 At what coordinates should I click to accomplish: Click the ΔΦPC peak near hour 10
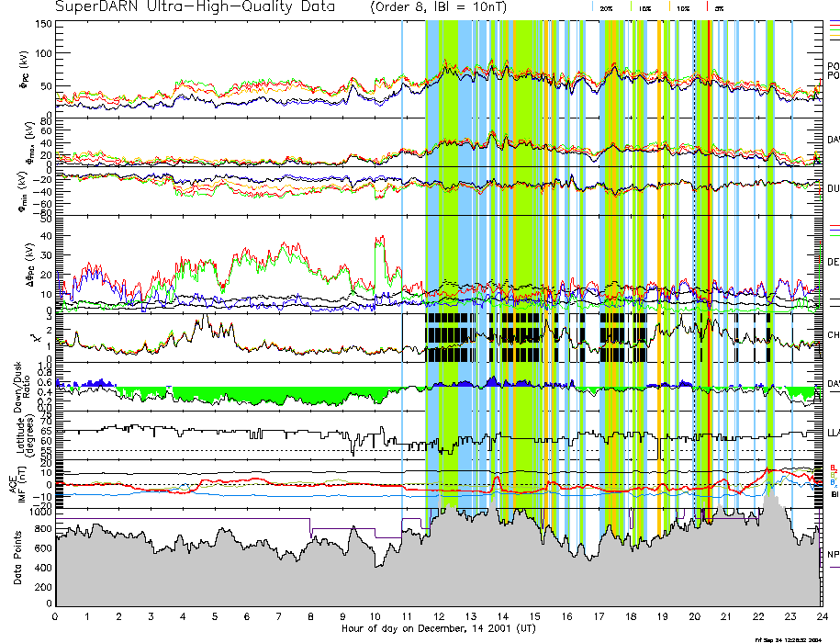pos(379,240)
